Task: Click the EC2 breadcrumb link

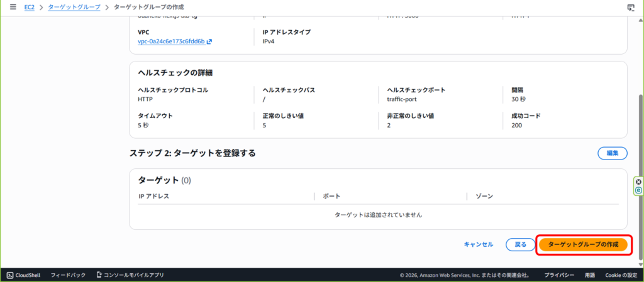Action: pyautogui.click(x=29, y=7)
